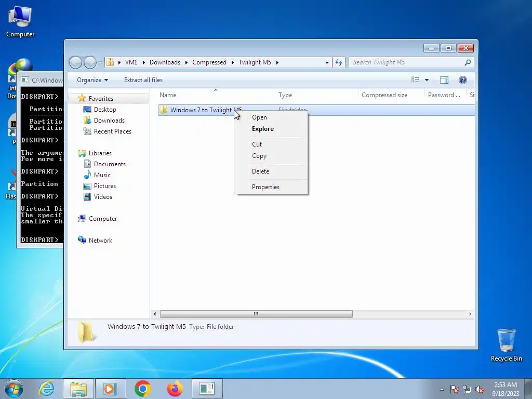
Task: Click Extract all files button
Action: (x=143, y=80)
